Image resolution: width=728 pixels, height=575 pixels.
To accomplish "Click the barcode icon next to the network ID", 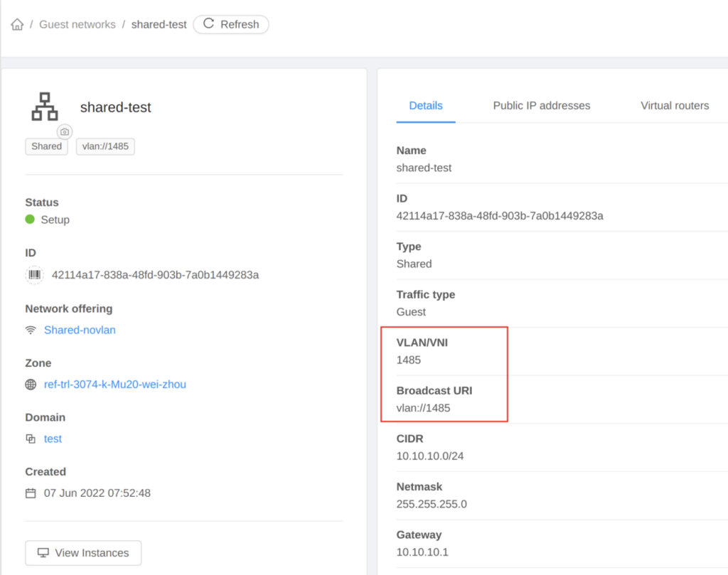I will click(x=33, y=274).
